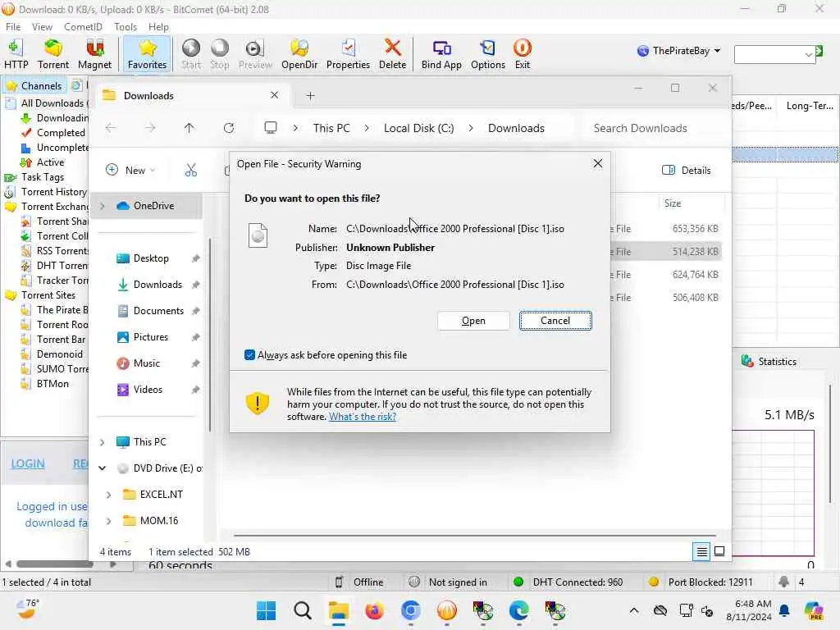This screenshot has width=840, height=630.
Task: Click Local Disk (C:) in address breadcrumb
Action: pos(418,128)
